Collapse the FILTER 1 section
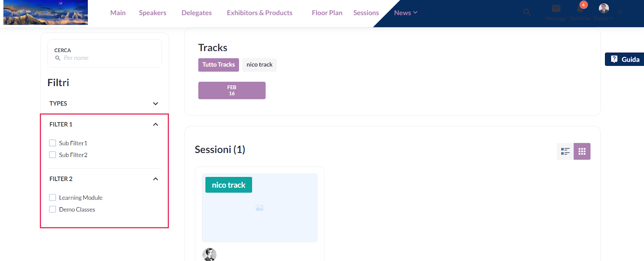The image size is (644, 261). [x=155, y=124]
